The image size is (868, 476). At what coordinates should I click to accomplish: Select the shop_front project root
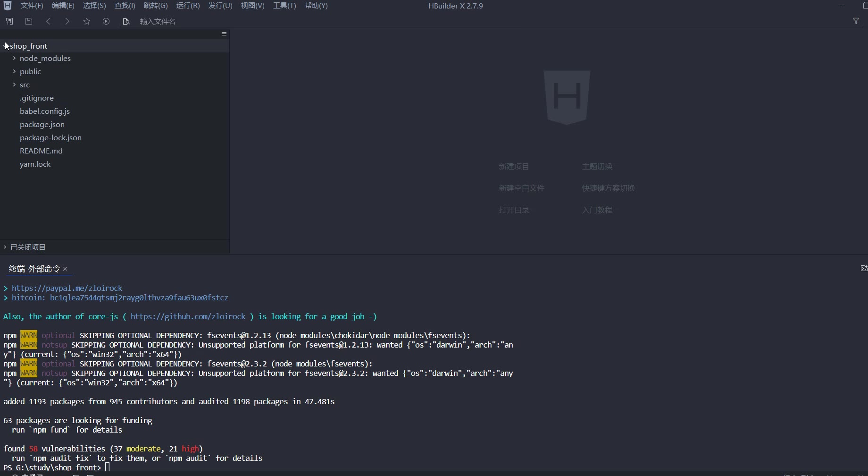(28, 46)
